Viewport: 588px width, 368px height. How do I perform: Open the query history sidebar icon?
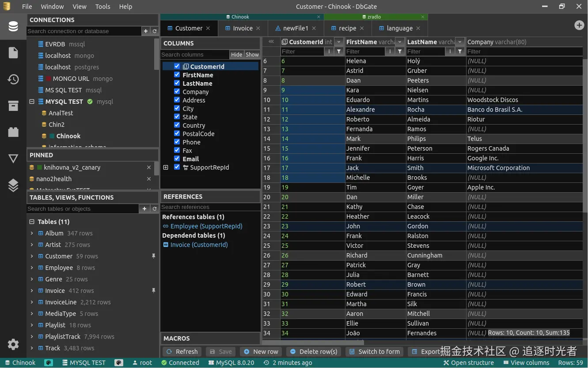tap(13, 80)
